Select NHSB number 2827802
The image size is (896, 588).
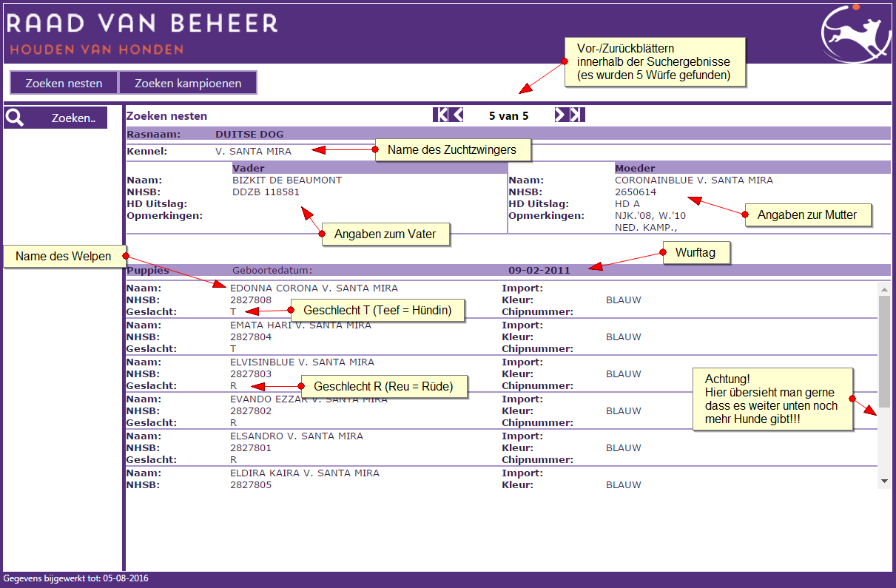(x=251, y=411)
